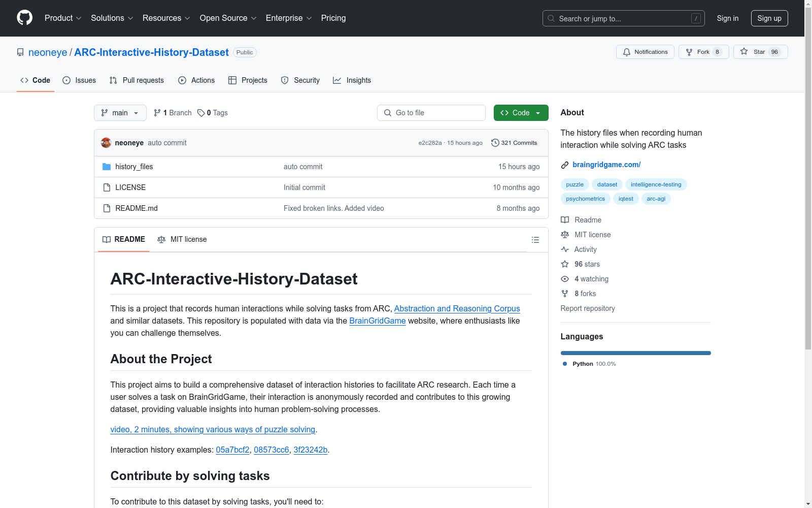812x508 pixels.
Task: Click the Search or jump to field
Action: 623,18
